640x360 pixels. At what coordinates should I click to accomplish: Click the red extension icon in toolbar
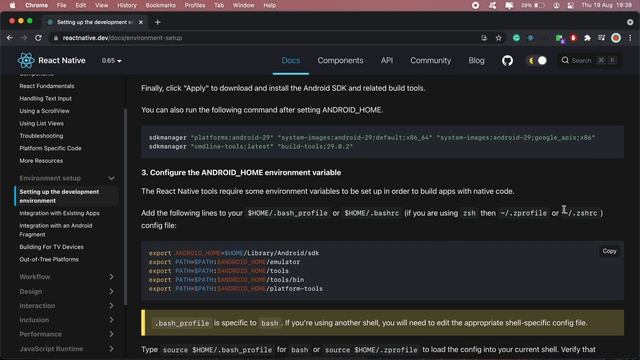[x=573, y=38]
